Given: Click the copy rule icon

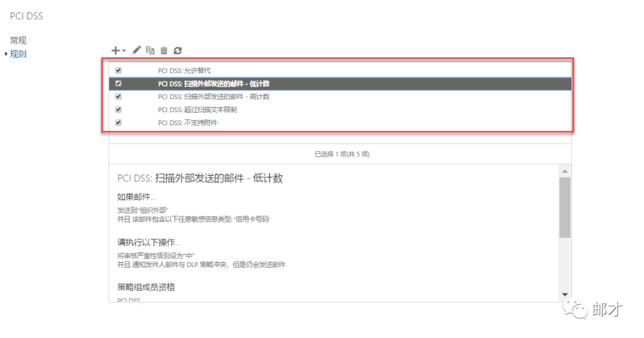Looking at the screenshot, I should tap(150, 51).
